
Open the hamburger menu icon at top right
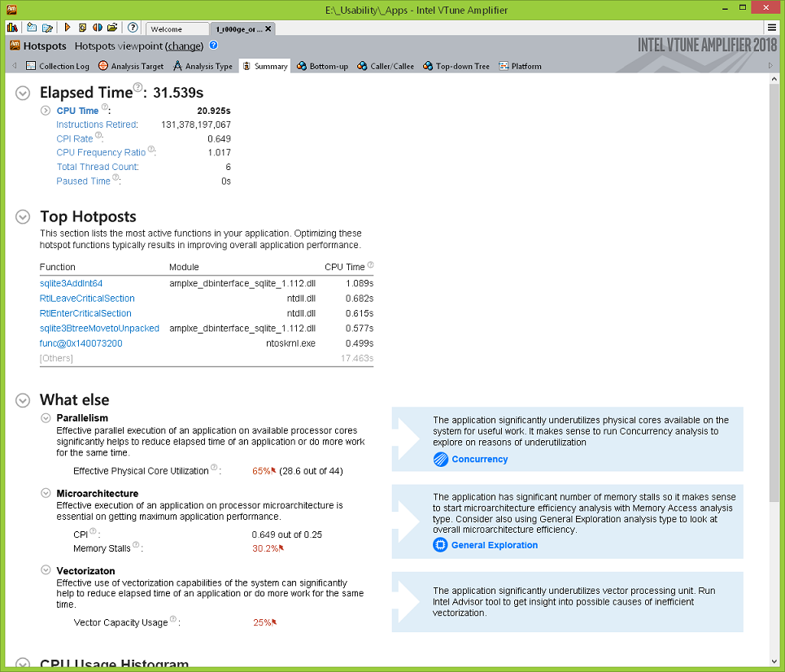click(x=772, y=28)
